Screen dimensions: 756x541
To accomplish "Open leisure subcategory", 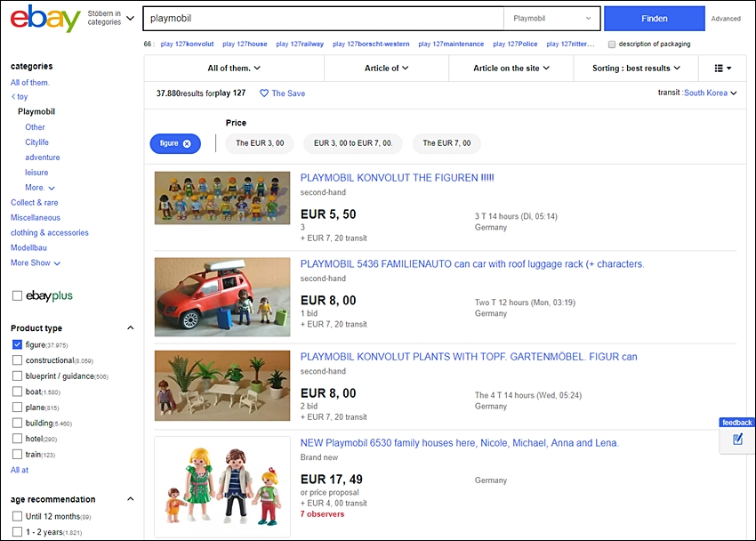I will (36, 172).
